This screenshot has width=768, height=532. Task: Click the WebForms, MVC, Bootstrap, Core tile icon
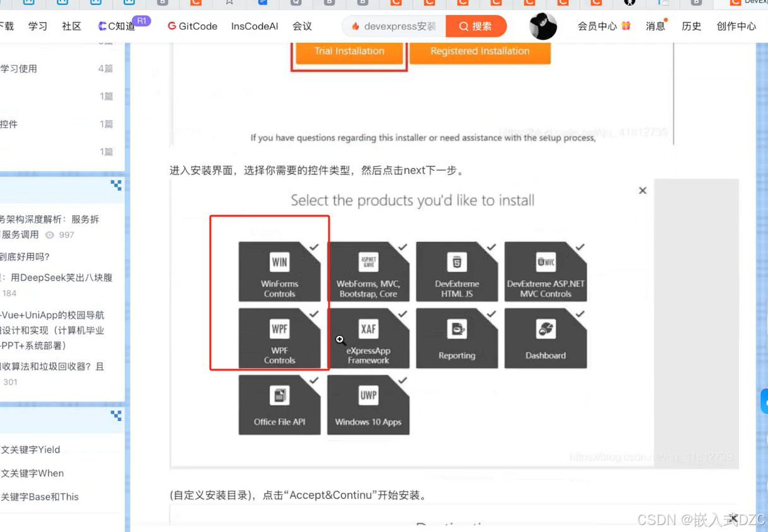[368, 261]
